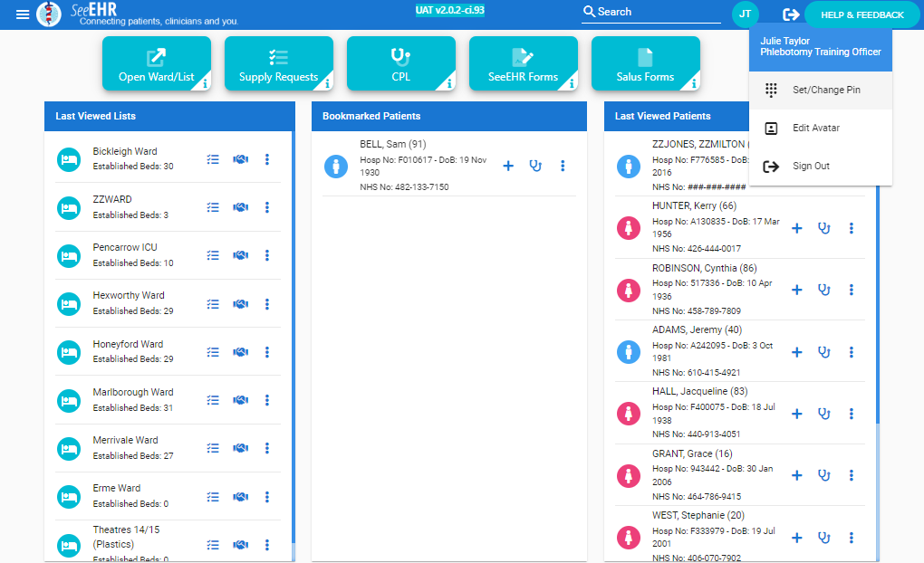
Task: Click Merrivale Ward handover icon
Action: tap(240, 448)
